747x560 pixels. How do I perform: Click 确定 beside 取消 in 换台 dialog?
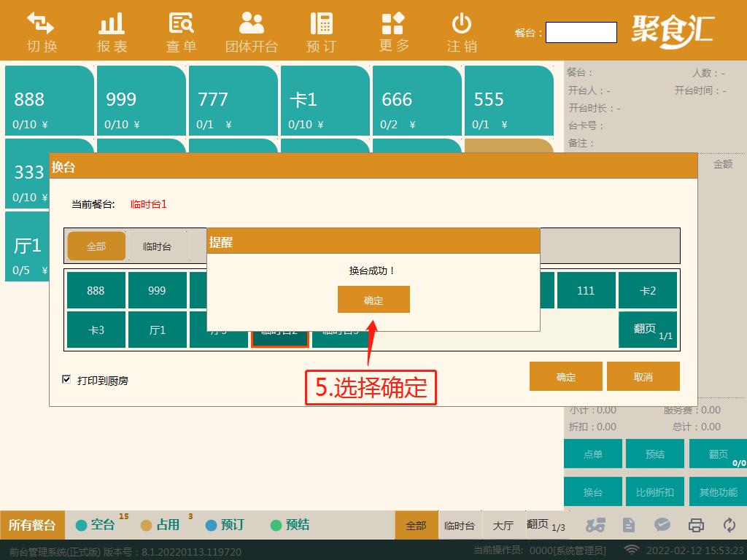566,376
